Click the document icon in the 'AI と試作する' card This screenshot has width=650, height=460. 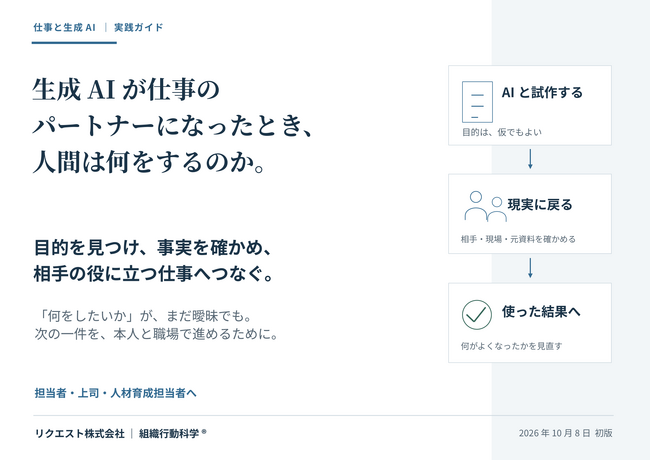tap(477, 102)
